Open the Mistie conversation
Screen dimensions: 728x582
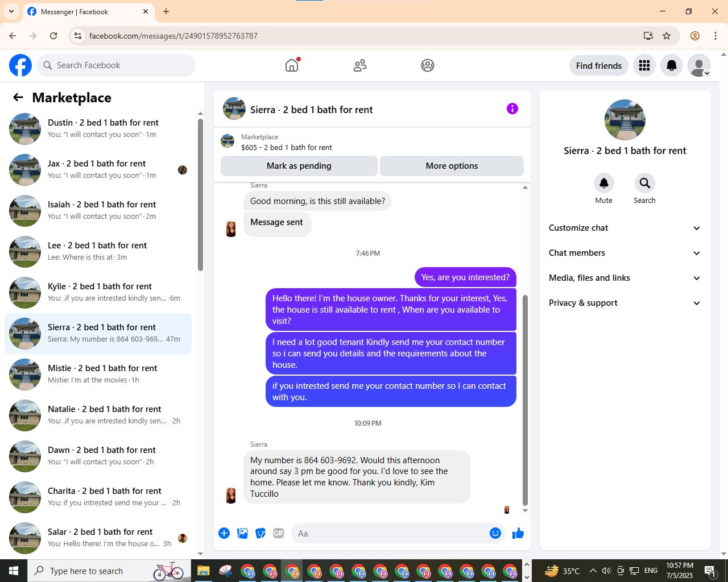(98, 375)
